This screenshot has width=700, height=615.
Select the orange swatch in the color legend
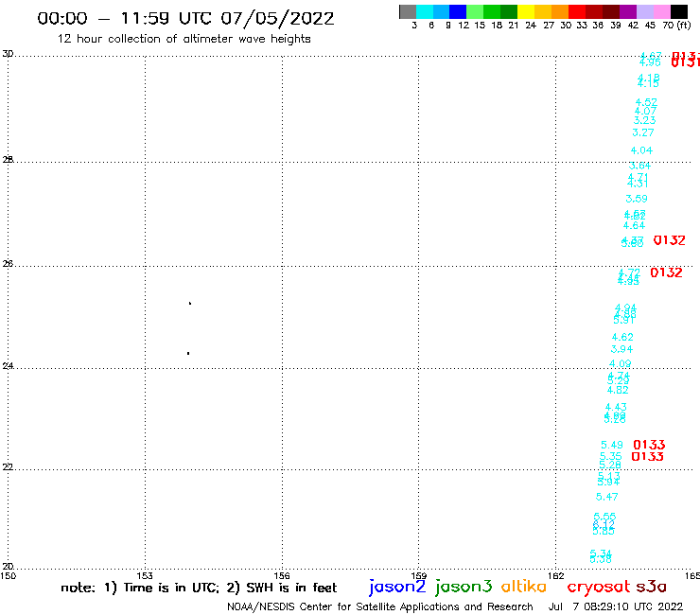[560, 11]
